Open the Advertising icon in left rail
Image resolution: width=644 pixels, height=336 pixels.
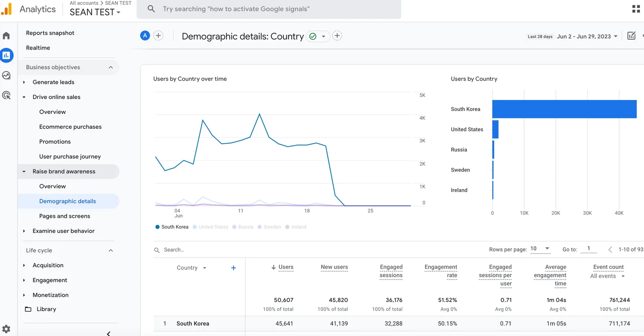tap(6, 95)
